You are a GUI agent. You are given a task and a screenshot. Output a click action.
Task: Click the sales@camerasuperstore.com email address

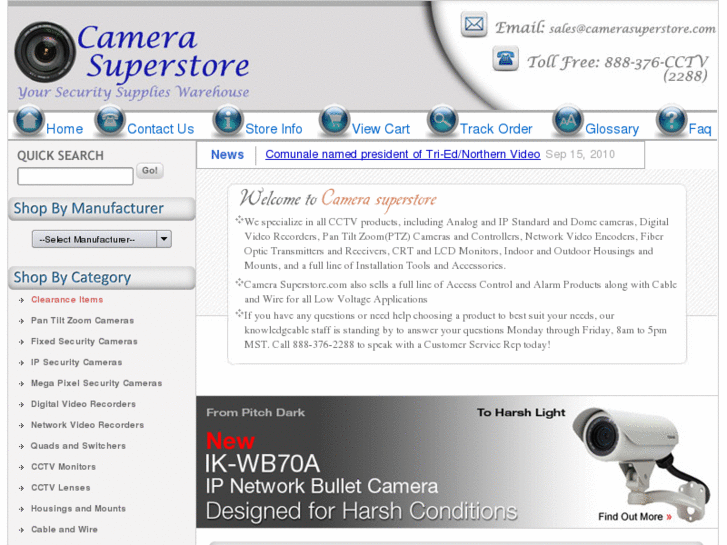tap(632, 29)
